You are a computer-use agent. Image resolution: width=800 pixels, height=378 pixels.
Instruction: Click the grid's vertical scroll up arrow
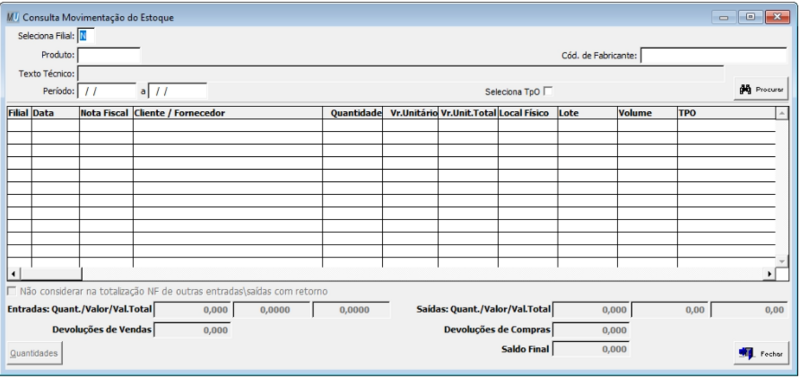coord(782,113)
